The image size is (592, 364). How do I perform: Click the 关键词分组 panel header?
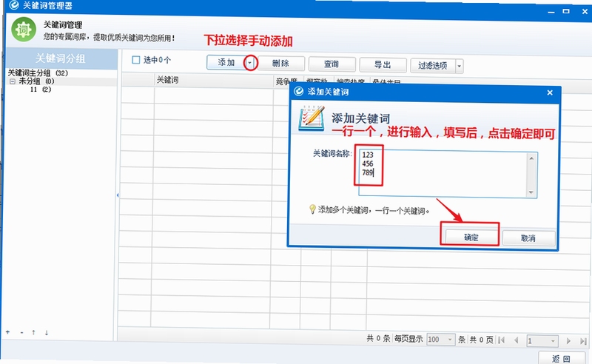pos(61,58)
